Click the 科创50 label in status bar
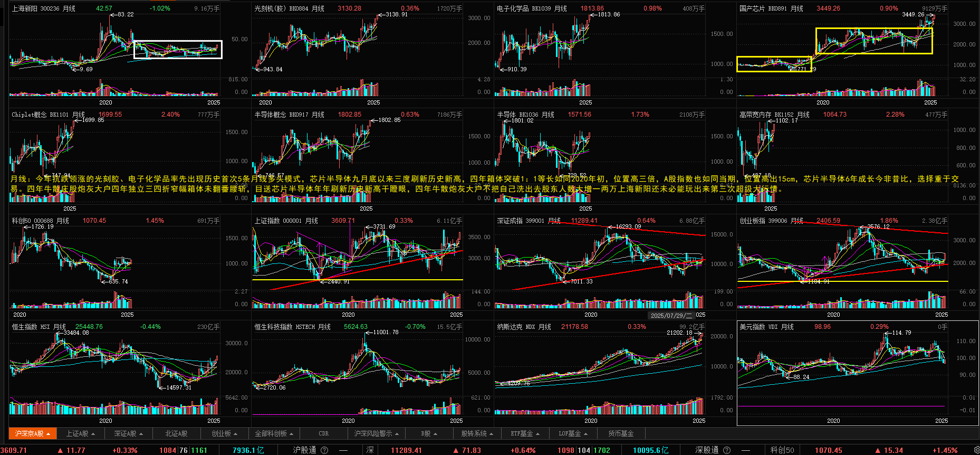 pyautogui.click(x=782, y=450)
